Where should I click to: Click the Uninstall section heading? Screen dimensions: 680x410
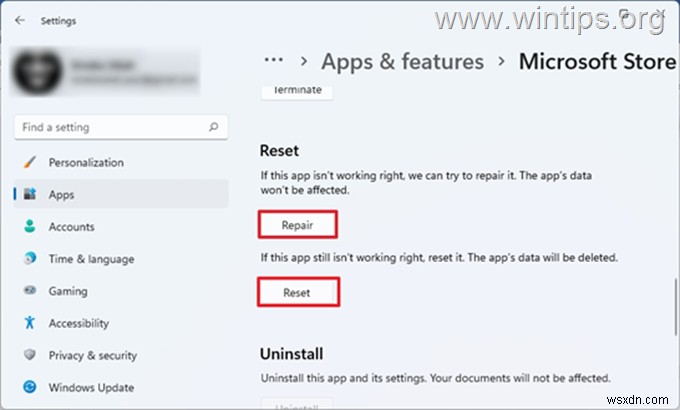tap(291, 354)
